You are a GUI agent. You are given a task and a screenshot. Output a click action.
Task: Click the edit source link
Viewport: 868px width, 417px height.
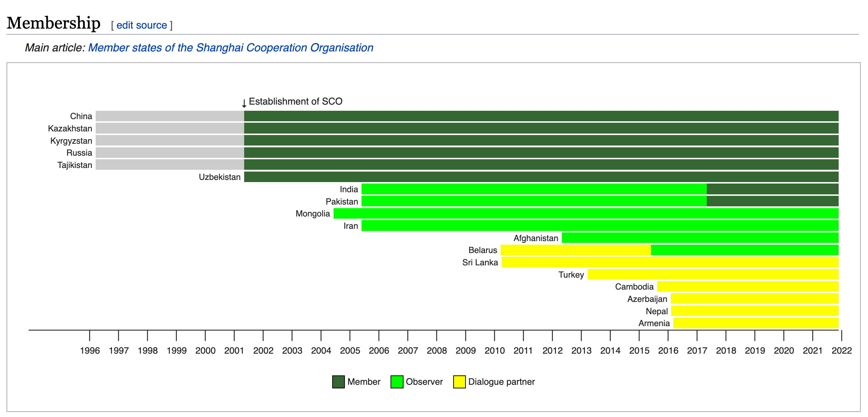(142, 25)
